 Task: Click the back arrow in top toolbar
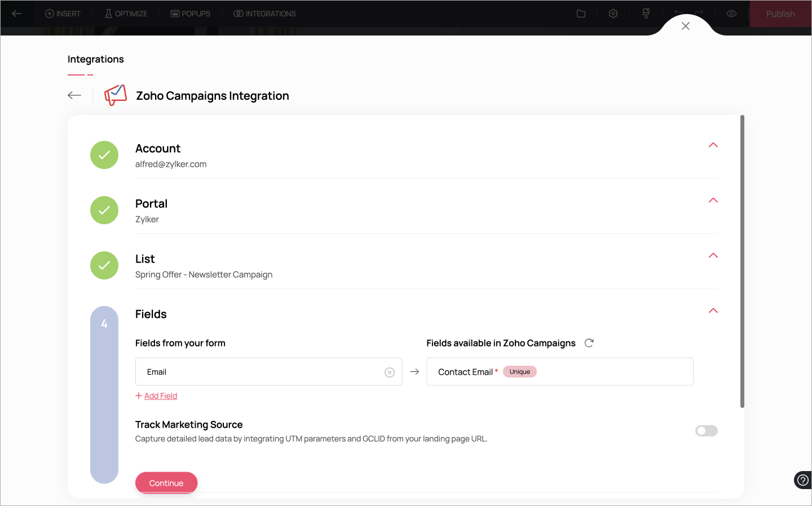pyautogui.click(x=17, y=14)
